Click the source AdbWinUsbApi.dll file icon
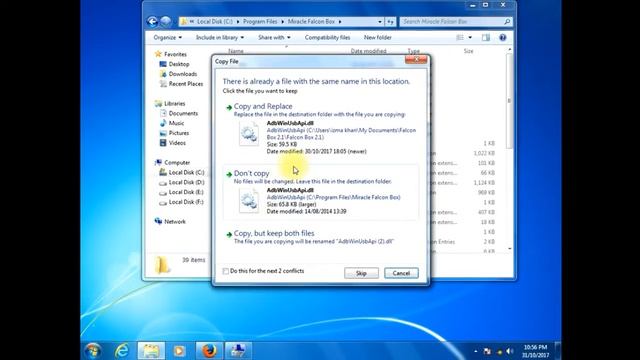This screenshot has width=640, height=360. (249, 134)
